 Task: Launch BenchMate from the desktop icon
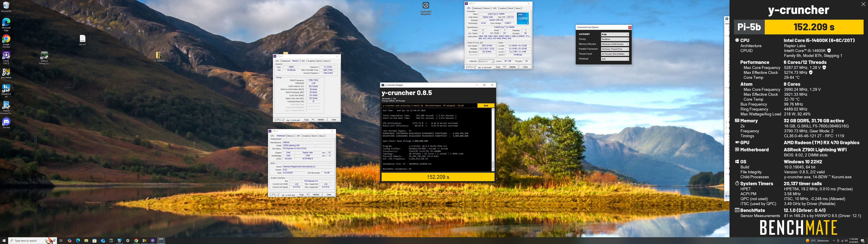(6, 74)
